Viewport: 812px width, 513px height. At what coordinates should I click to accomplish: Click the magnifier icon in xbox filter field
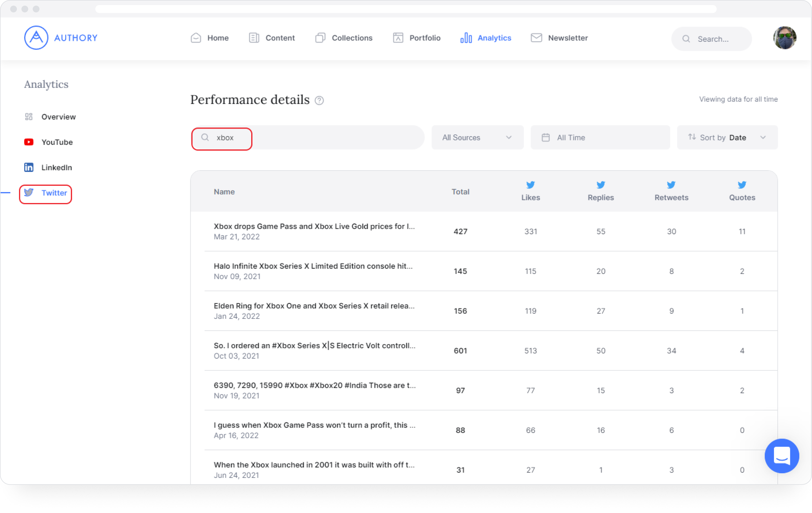coord(205,137)
